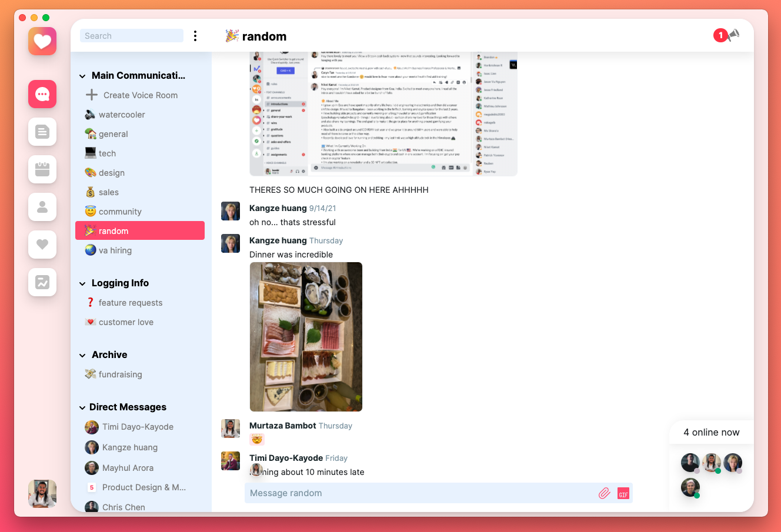
Task: Open the three-dot menu next to Search
Action: tap(195, 36)
